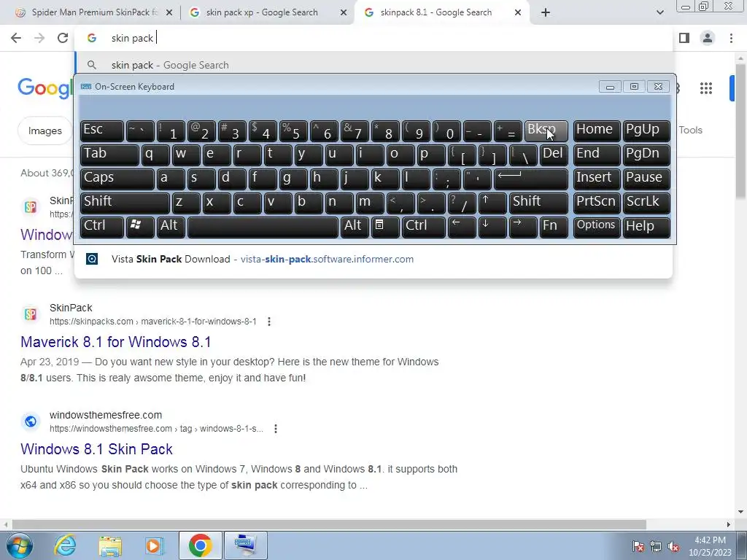Open Chrome's three-dot menu
Viewport: 747px width, 560px height.
(731, 38)
